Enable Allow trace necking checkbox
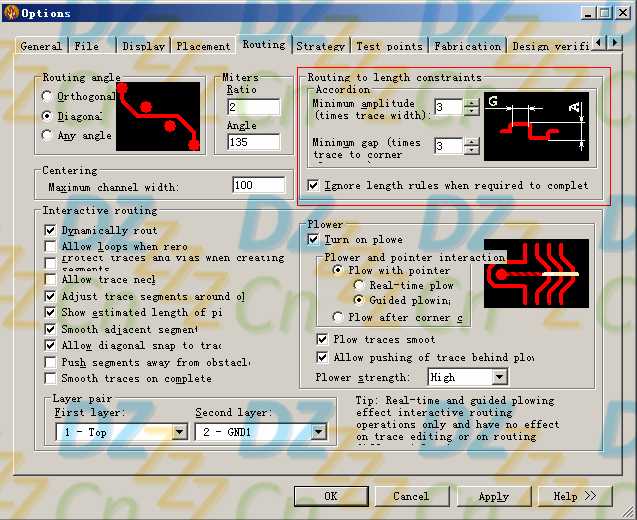 click(50, 280)
